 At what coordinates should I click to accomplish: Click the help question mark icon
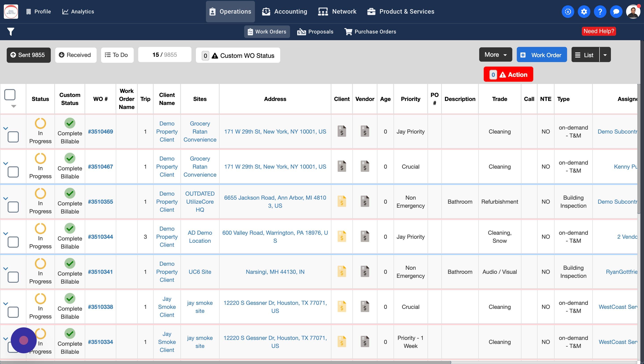point(600,11)
